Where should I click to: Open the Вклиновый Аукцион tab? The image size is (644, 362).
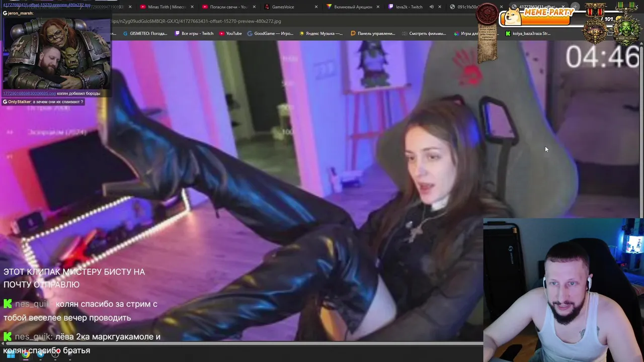[352, 7]
